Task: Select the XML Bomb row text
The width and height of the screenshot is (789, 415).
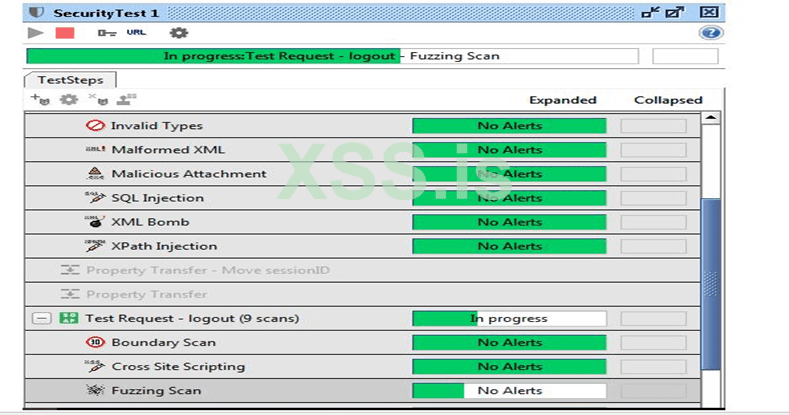Action: coord(150,222)
